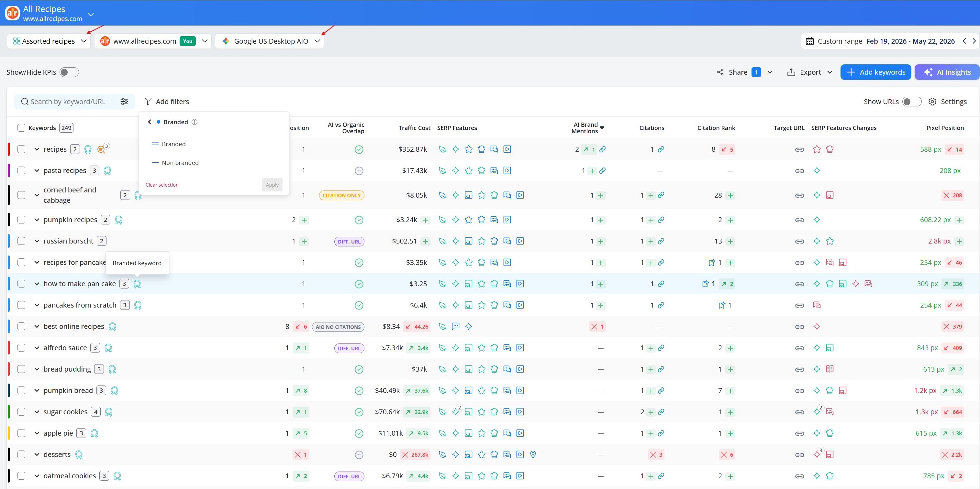Open the Google US Desktop AIO dropdown
The width and height of the screenshot is (980, 489).
269,41
